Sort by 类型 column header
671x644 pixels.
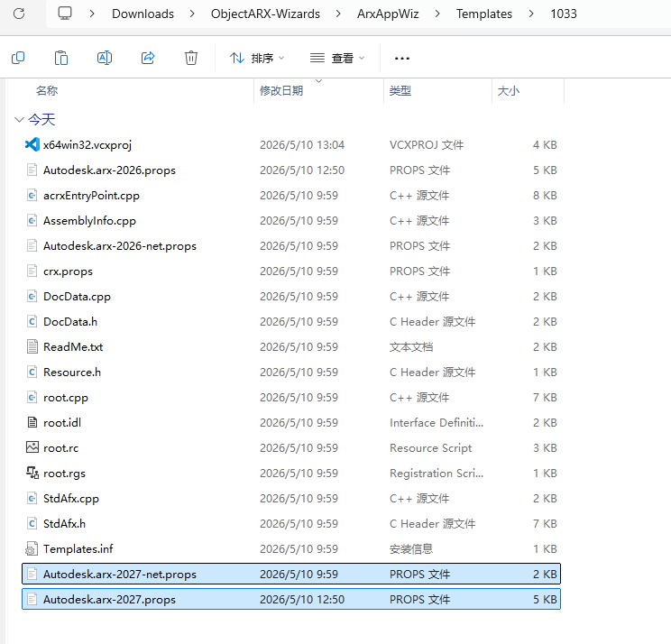(400, 91)
